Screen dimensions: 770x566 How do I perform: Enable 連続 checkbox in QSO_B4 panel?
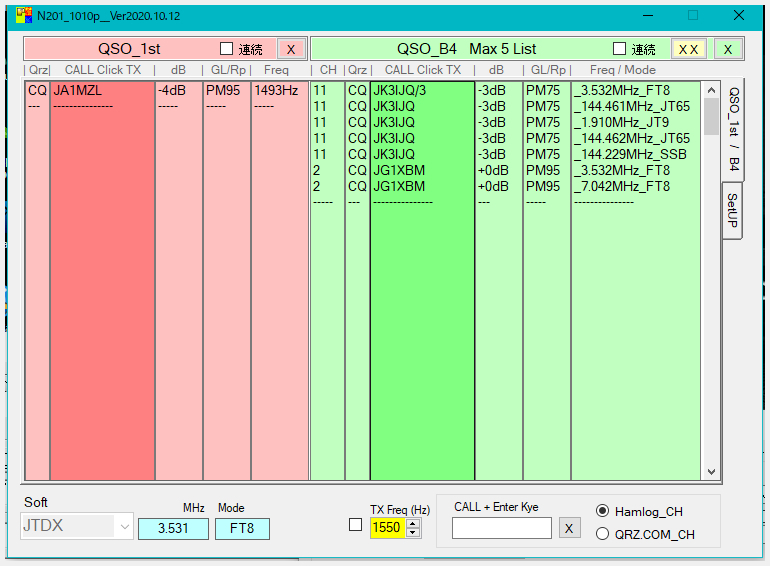tap(619, 49)
